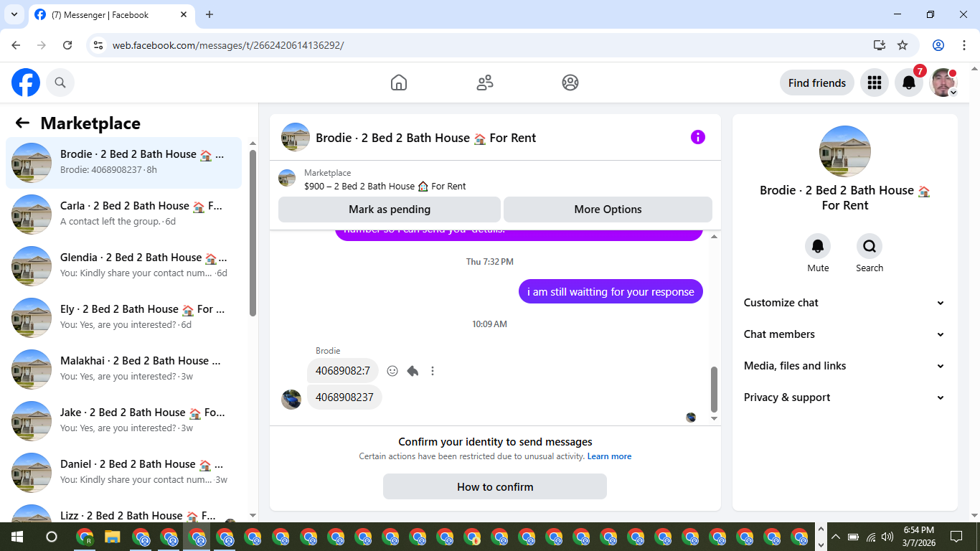Open a new browser tab
Viewport: 980px width, 551px height.
pos(209,14)
